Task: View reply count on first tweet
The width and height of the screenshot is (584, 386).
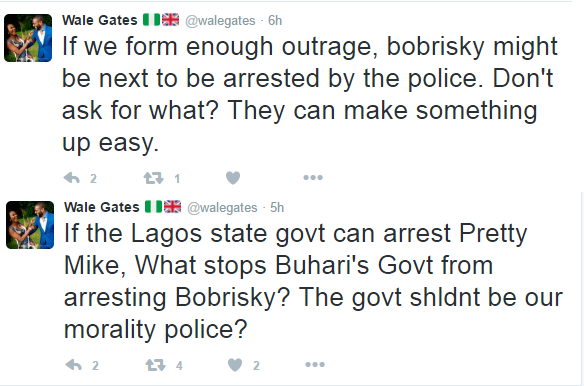Action: point(93,179)
